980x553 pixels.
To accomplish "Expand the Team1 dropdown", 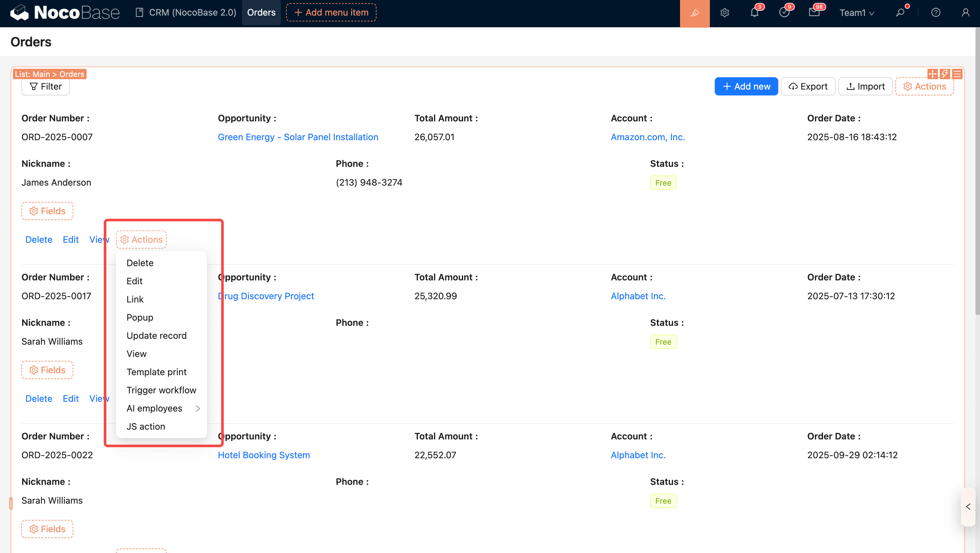I will 856,13.
